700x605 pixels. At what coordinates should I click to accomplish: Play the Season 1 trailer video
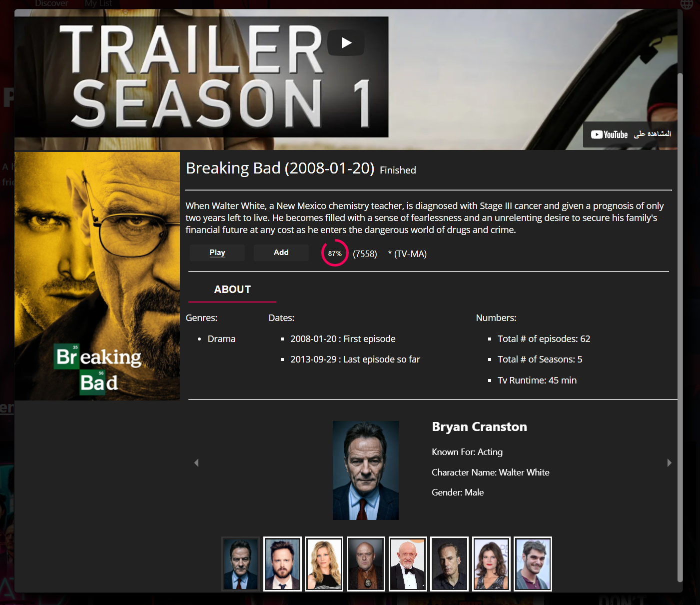tap(346, 43)
